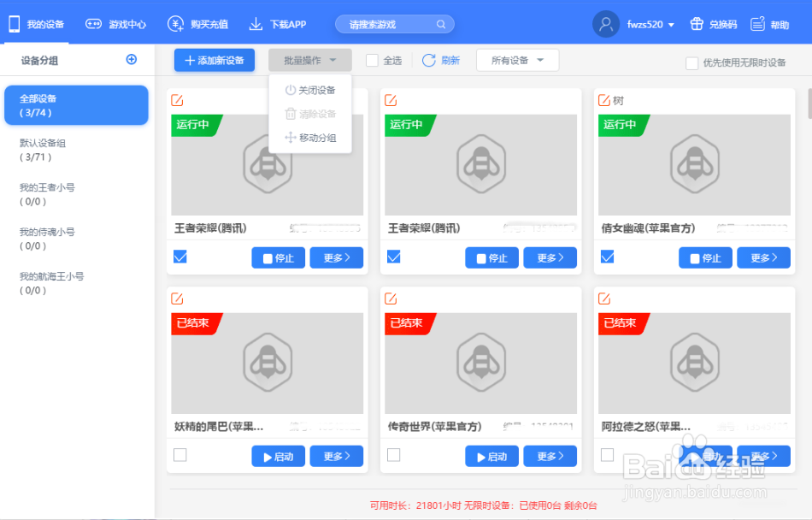Open the 帮助 help icon
Viewport: 812px width, 520px height.
tap(758, 24)
